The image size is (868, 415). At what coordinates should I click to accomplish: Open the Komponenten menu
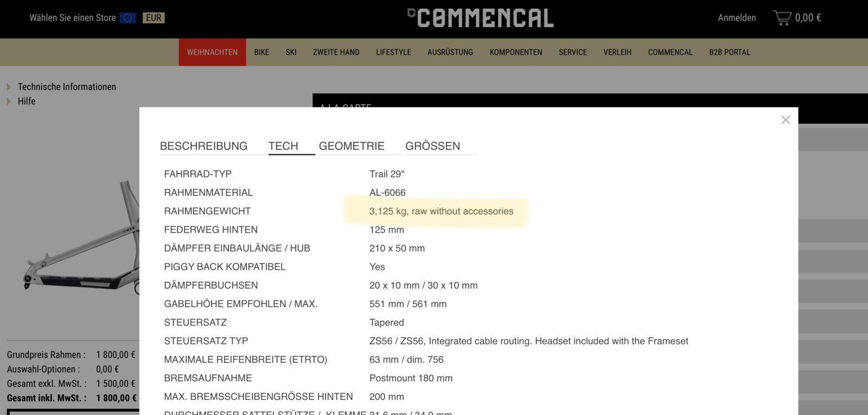pos(515,52)
